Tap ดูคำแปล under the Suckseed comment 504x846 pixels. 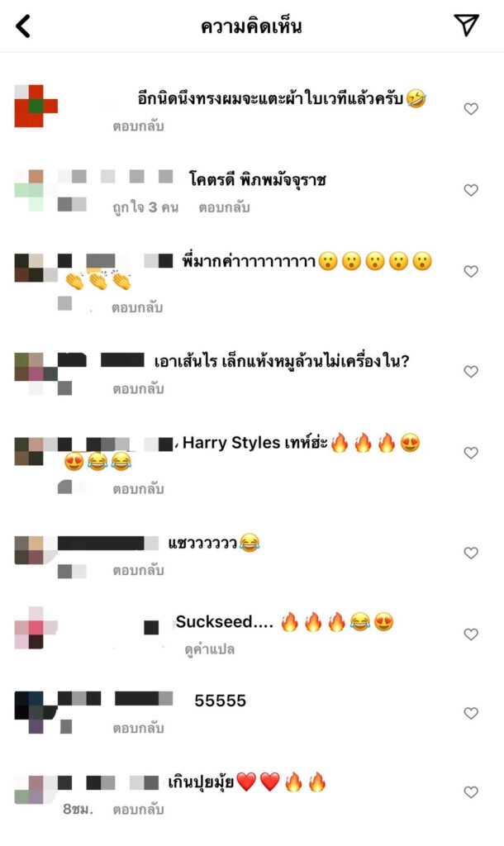pyautogui.click(x=209, y=649)
